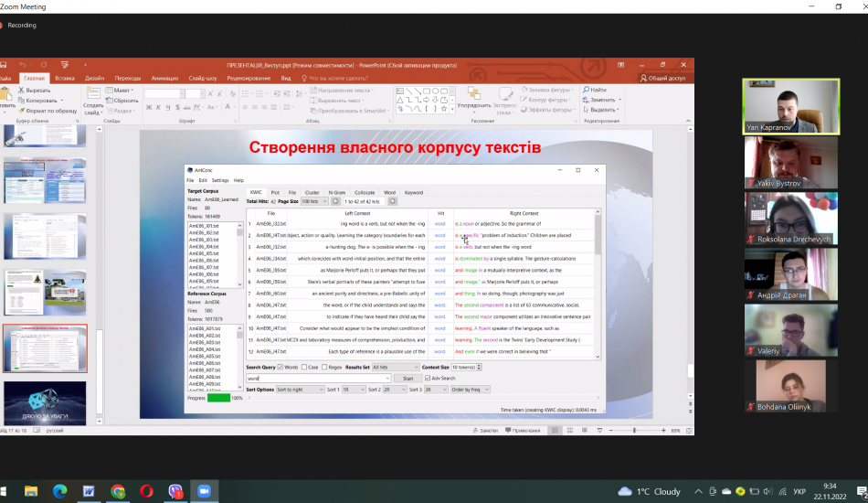Open Viber from the taskbar
Viewport: 868px width, 503px height.
[x=175, y=491]
